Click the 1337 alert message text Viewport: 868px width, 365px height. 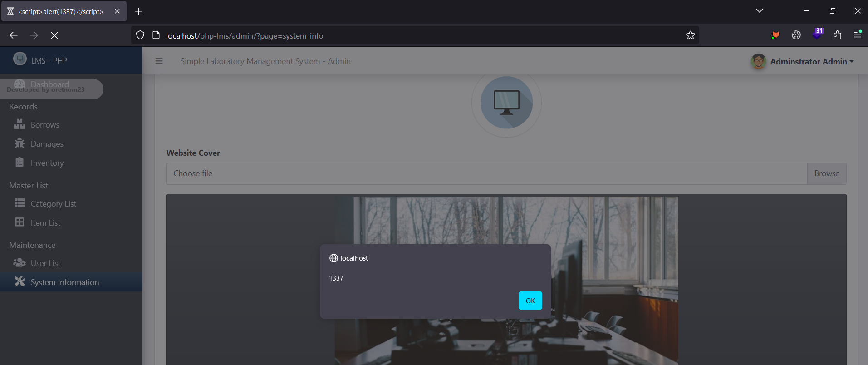click(336, 278)
